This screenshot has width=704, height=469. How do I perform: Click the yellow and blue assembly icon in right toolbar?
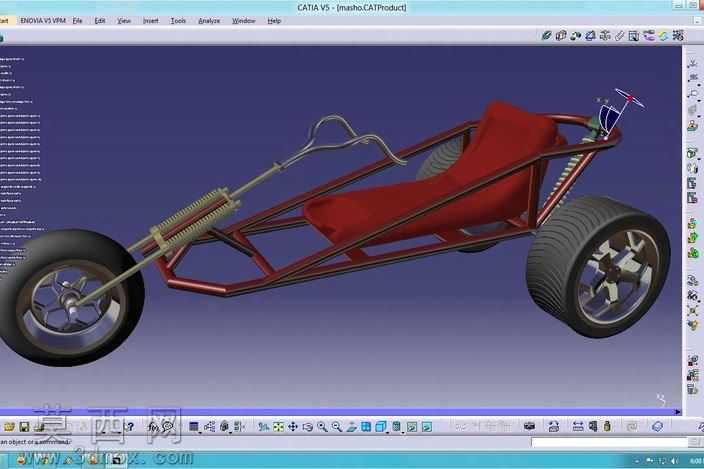tap(693, 325)
